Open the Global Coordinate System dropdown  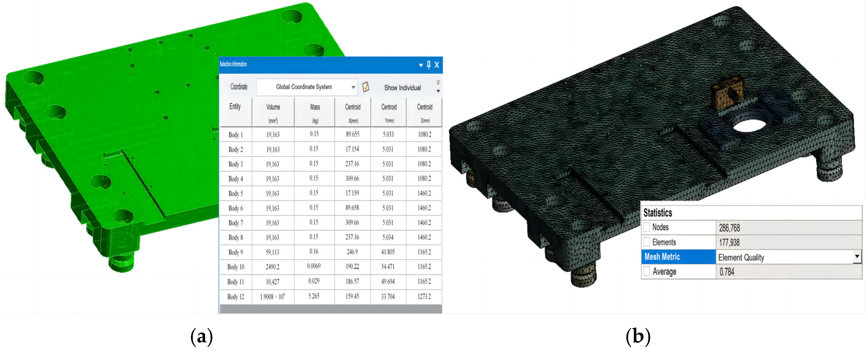point(353,87)
